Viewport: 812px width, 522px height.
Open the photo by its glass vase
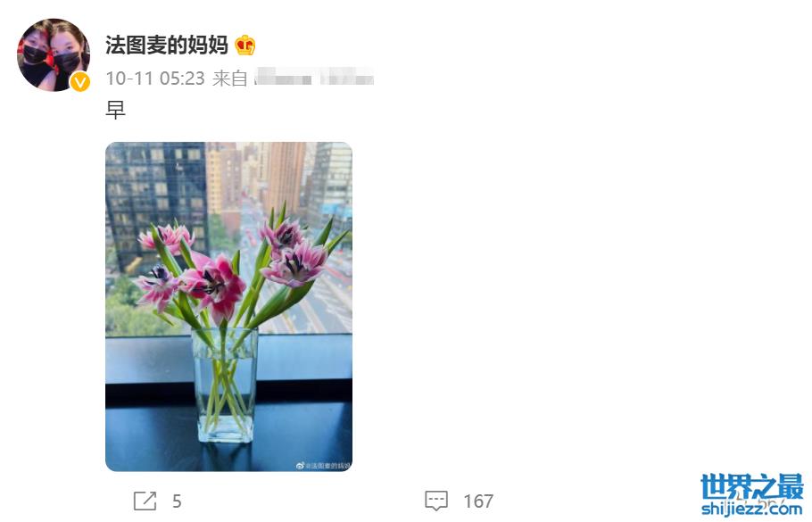click(225, 385)
